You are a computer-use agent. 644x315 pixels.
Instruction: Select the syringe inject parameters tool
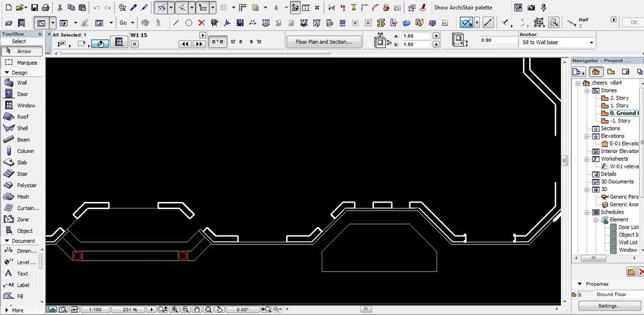144,7
